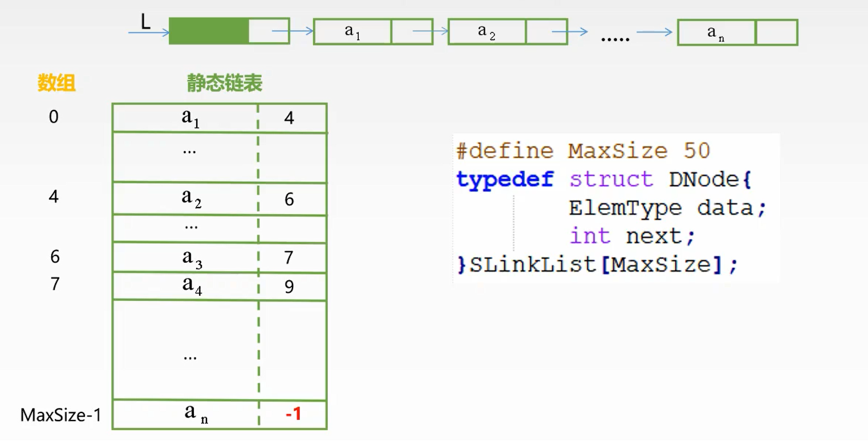The height and width of the screenshot is (441, 868).
Task: Click the an cell in the last table row
Action: (x=185, y=414)
